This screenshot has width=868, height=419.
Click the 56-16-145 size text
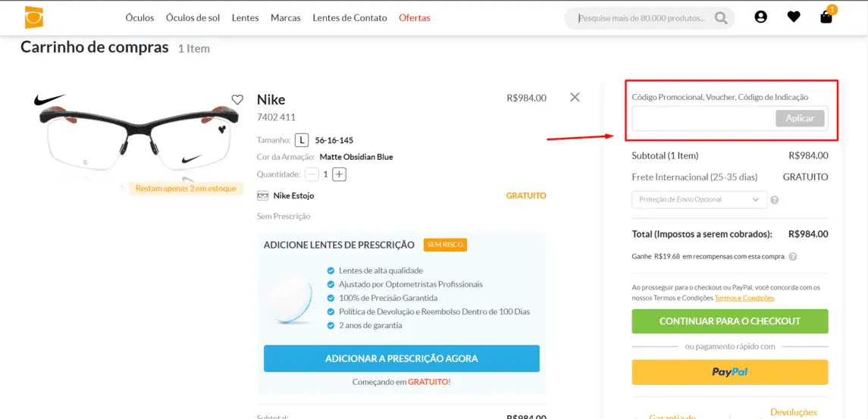(x=334, y=140)
